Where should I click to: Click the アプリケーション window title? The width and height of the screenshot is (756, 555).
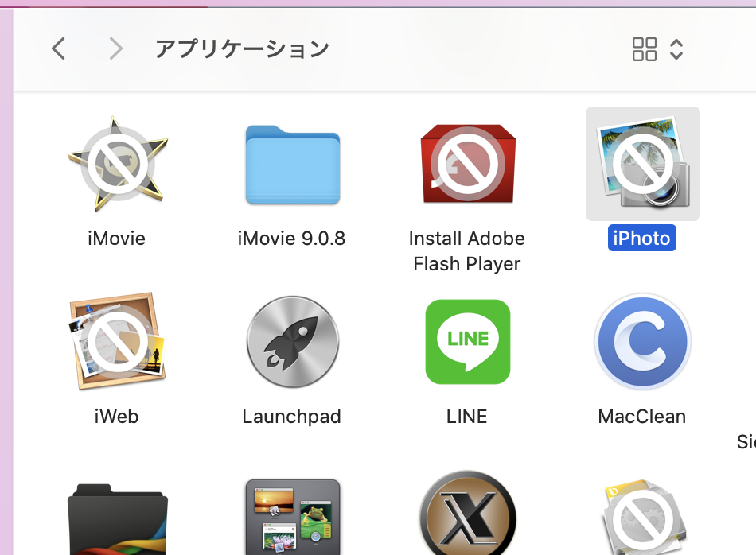point(242,49)
